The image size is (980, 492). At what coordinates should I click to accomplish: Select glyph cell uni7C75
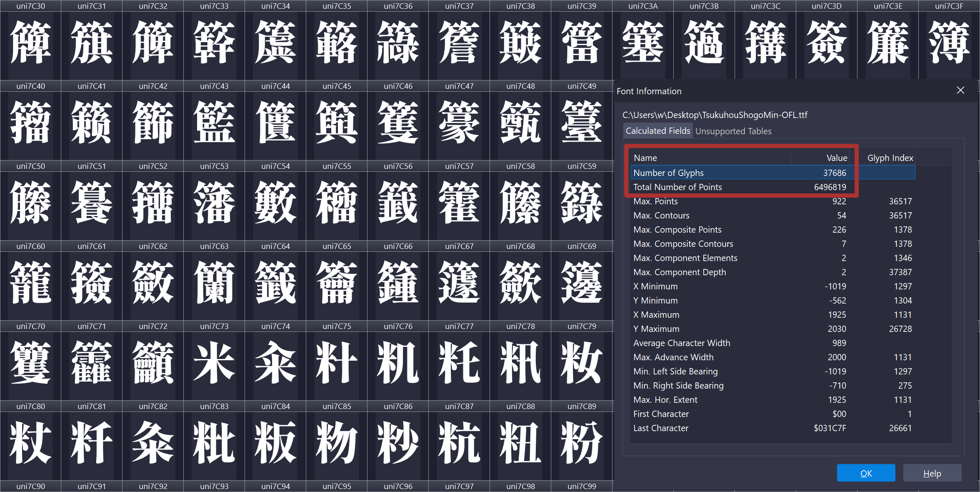pos(337,360)
